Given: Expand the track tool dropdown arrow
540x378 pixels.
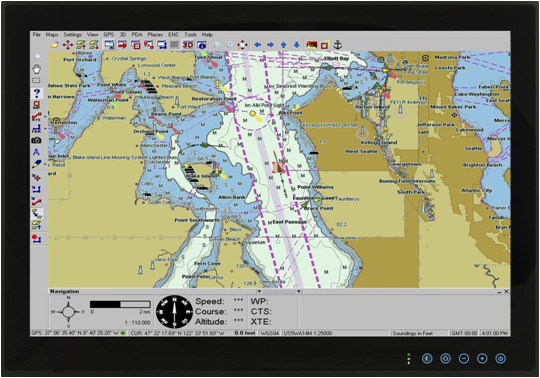Looking at the screenshot, I should click(x=45, y=129).
